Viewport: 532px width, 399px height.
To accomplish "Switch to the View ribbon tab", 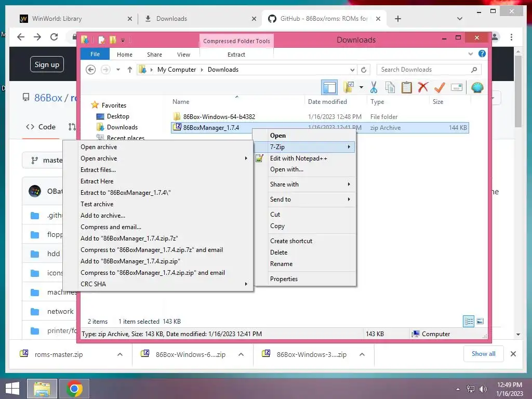I will (x=183, y=54).
